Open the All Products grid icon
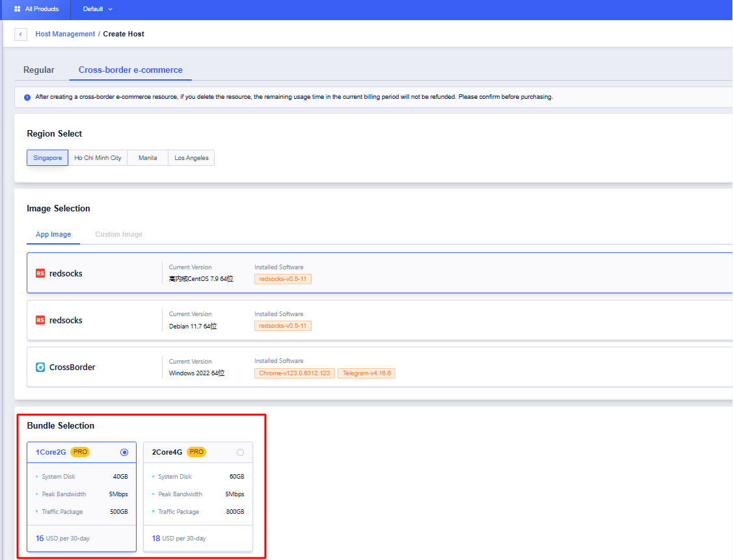Viewport: 733px width, 560px height. tap(18, 9)
